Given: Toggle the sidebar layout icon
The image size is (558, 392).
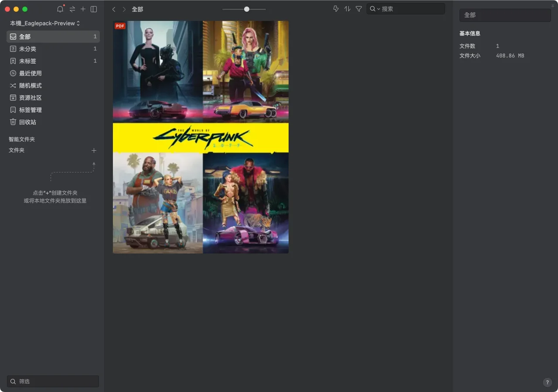Looking at the screenshot, I should pos(94,9).
